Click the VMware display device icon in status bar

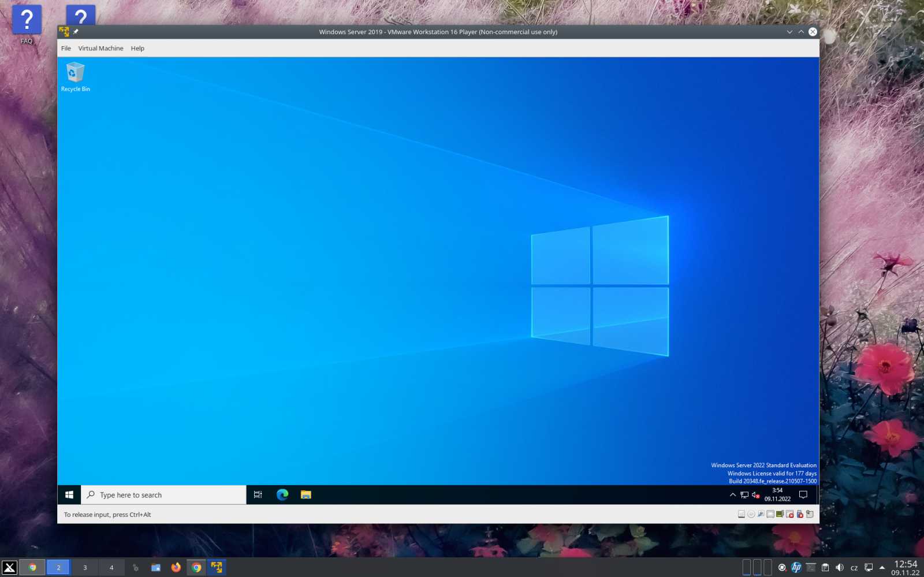[x=770, y=514]
